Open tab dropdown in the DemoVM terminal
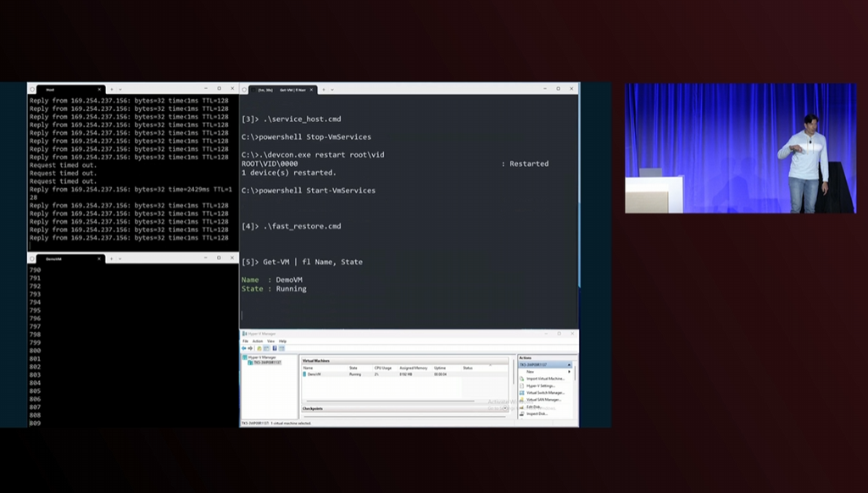 tap(120, 258)
